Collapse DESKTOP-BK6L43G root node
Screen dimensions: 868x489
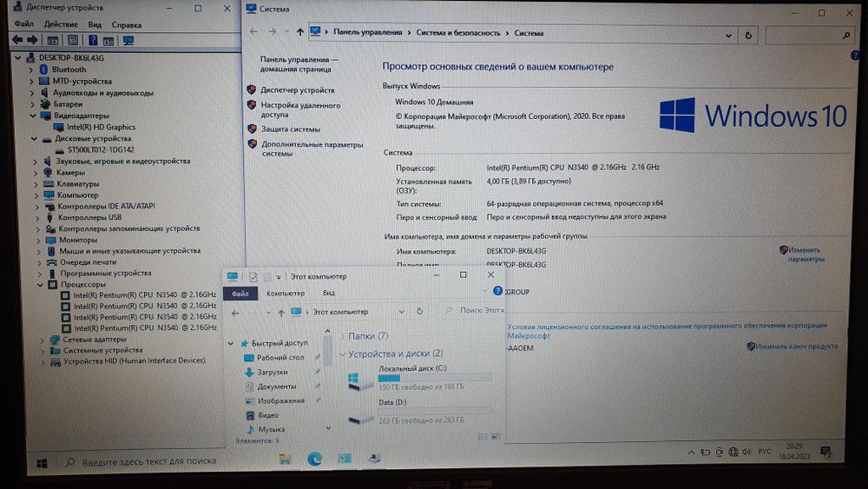click(x=17, y=57)
